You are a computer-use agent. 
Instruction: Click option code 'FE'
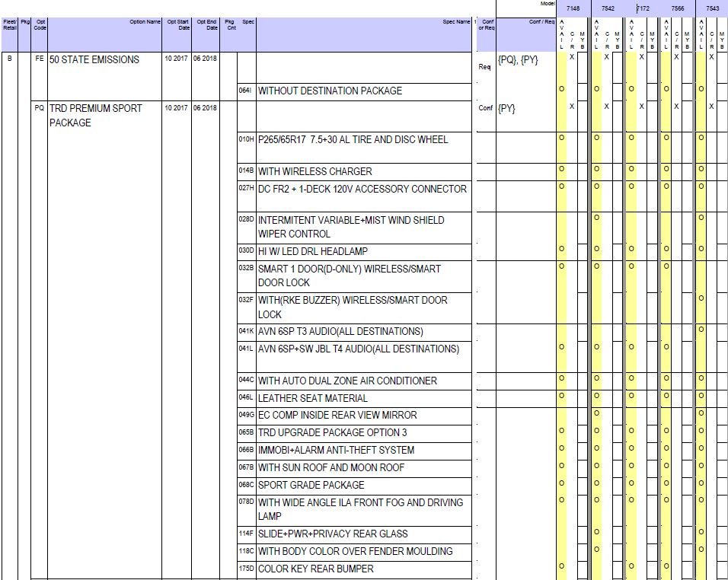(40, 59)
